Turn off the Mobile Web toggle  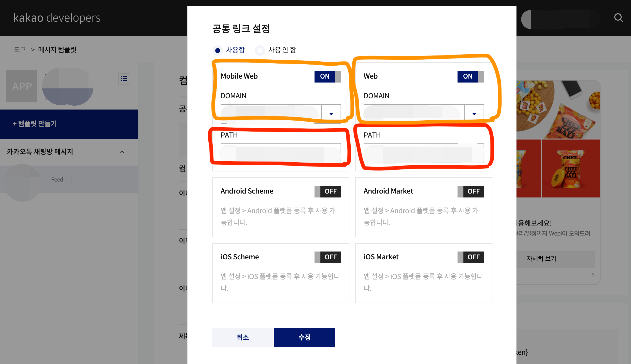(x=327, y=76)
